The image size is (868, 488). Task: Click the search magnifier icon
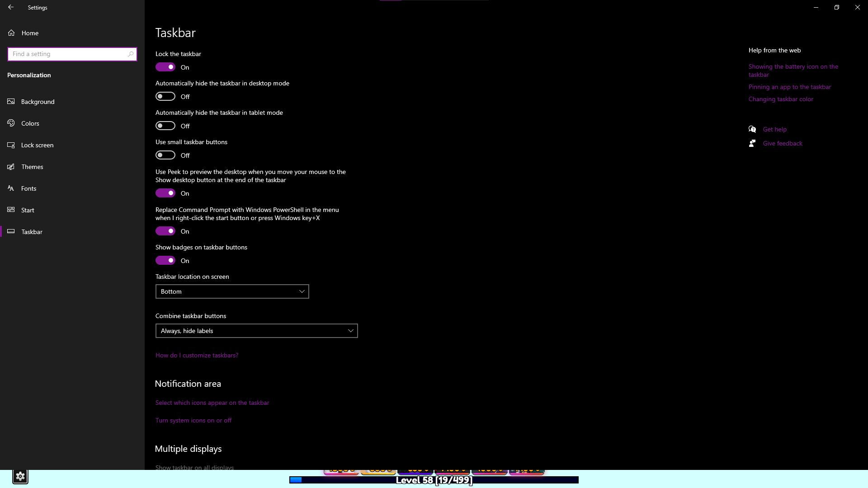131,54
